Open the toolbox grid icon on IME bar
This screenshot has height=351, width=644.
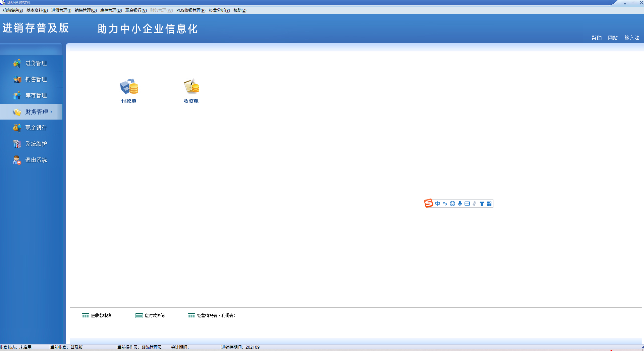pos(489,204)
